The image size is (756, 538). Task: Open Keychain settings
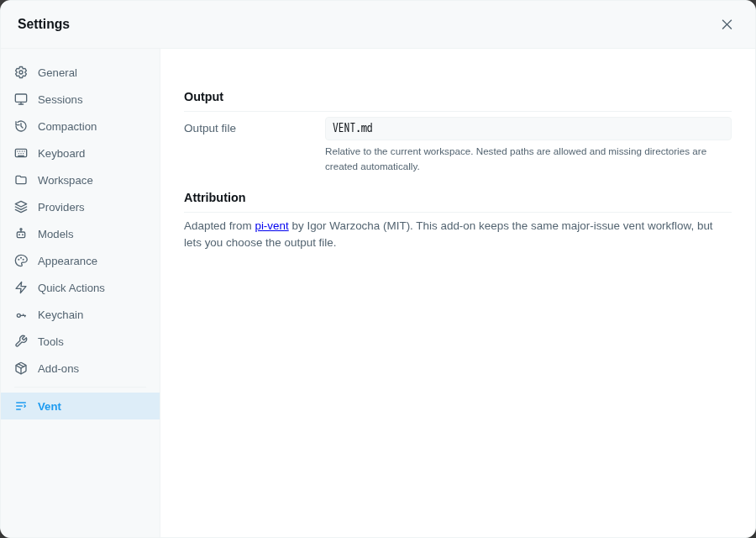click(80, 315)
